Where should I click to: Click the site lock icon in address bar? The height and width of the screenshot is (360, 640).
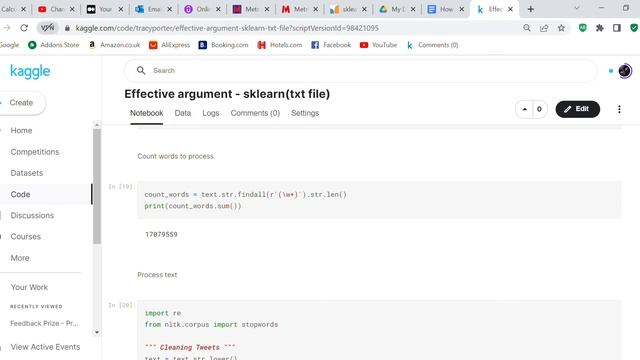point(67,28)
